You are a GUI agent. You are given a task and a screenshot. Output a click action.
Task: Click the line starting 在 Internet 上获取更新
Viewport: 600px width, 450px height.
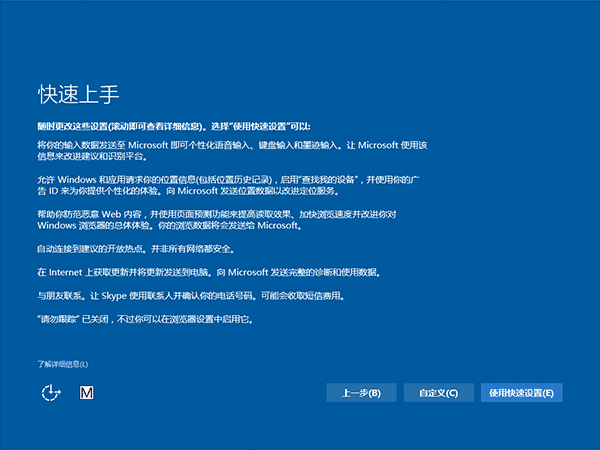pos(209,272)
